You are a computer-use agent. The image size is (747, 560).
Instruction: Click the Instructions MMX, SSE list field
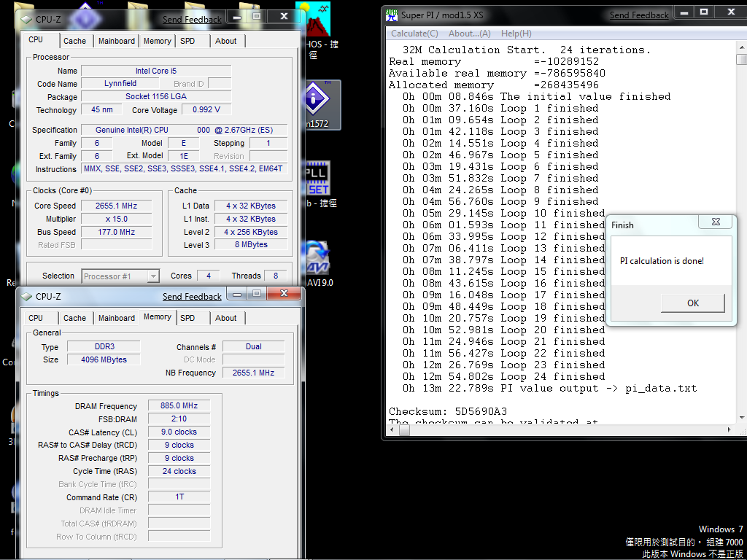[185, 168]
